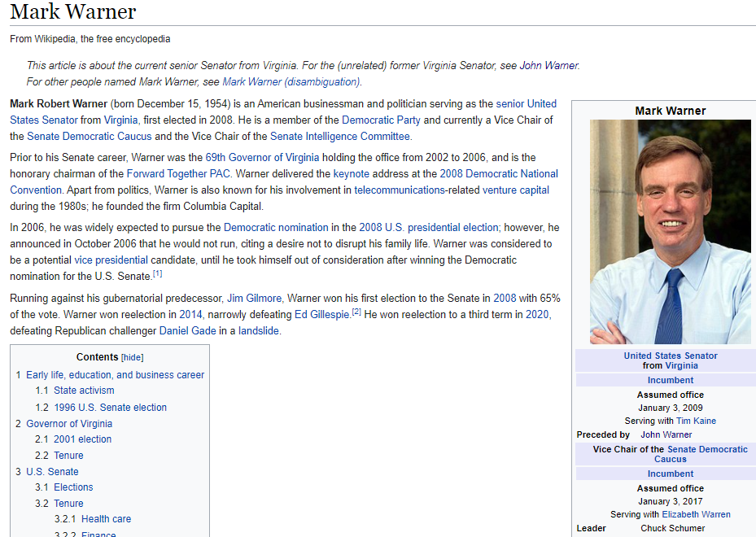Open the Virginia link in intro paragraph
Viewport: 756px width, 537px height.
pos(120,120)
